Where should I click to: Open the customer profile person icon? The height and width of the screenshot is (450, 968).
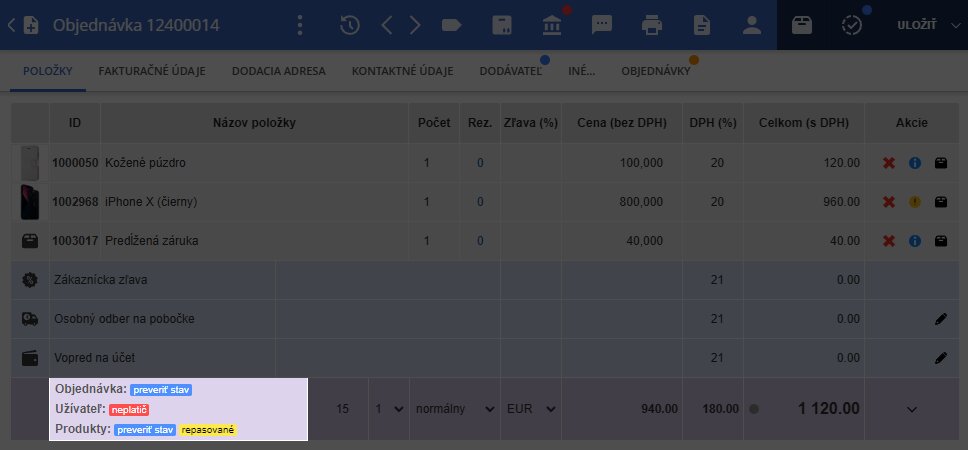click(752, 25)
